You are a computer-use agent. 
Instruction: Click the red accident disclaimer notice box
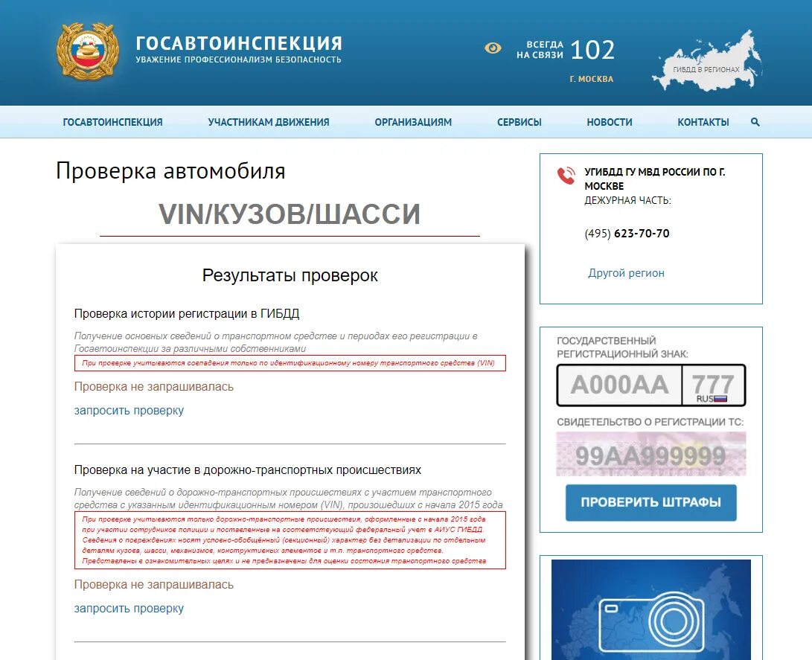(x=290, y=540)
